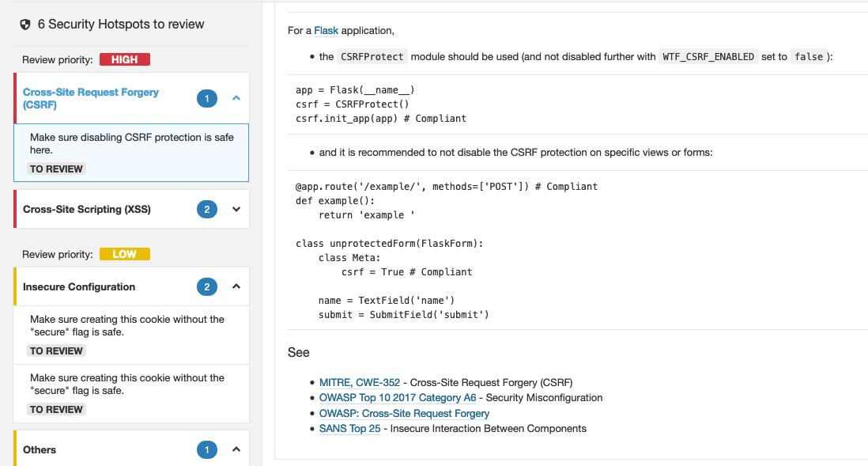This screenshot has width=868, height=466.
Task: Collapse the Others category
Action: (236, 449)
